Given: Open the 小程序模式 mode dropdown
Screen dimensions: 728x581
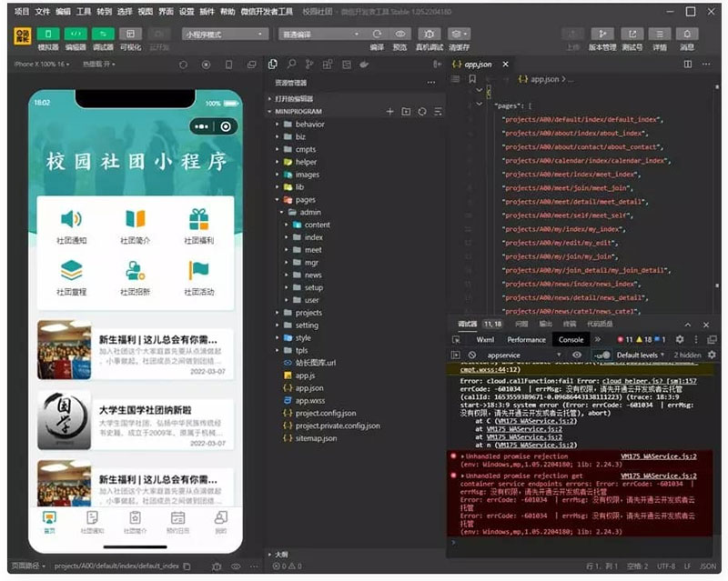Looking at the screenshot, I should 224,34.
